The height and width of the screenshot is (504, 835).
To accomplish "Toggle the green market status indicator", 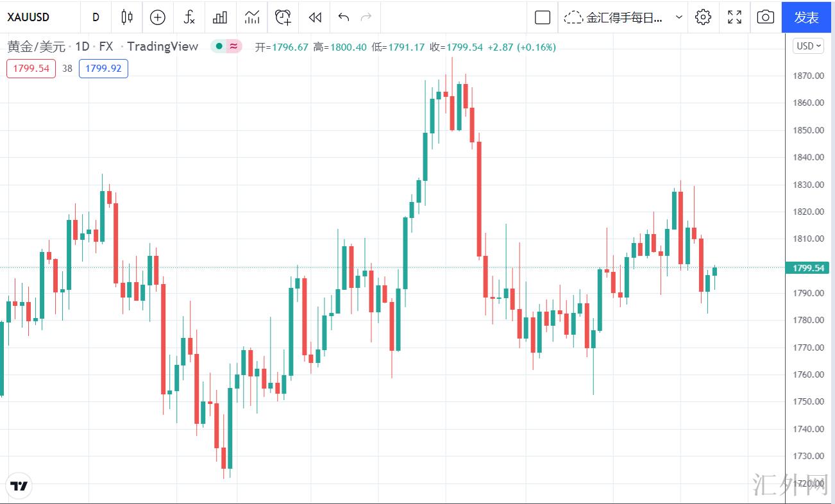I will 219,46.
